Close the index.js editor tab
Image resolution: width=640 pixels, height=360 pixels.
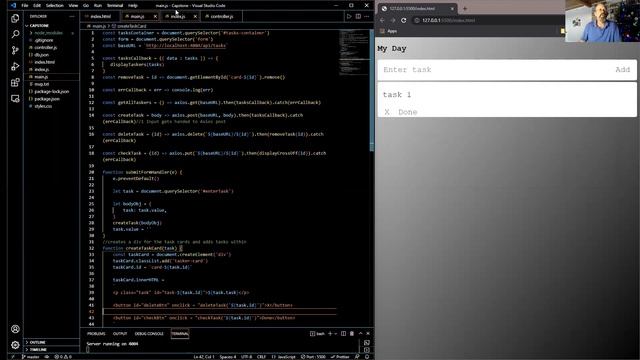coord(195,16)
